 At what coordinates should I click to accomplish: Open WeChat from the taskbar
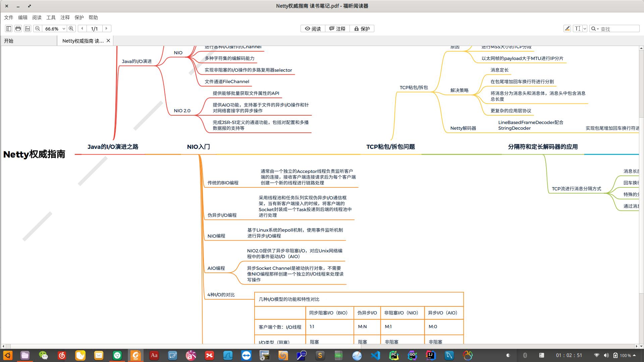click(43, 355)
